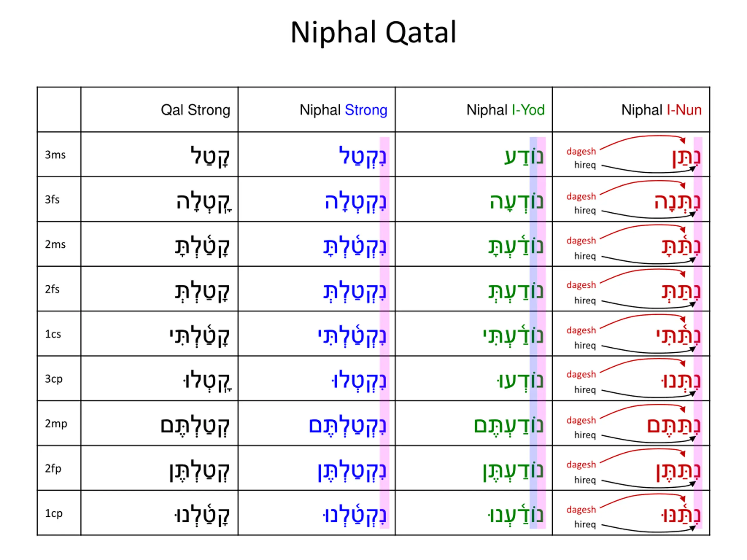Select the "Qal Strong" column header
Screen dimensions: 747x560
(195, 110)
